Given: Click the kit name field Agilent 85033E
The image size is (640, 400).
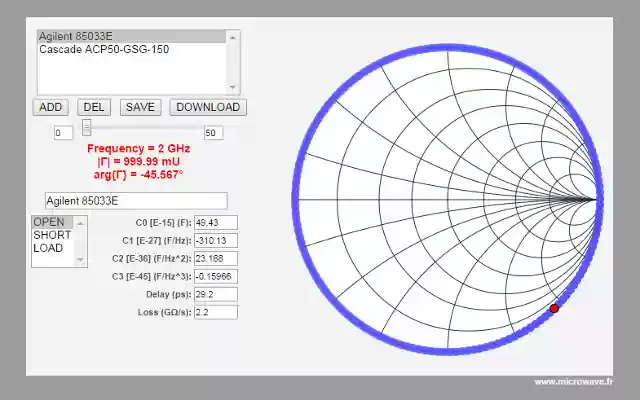Looking at the screenshot, I should (x=136, y=201).
